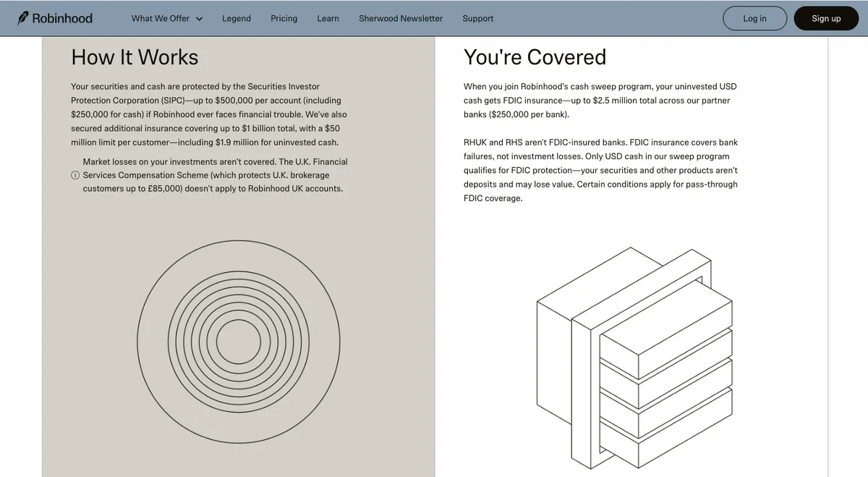
Task: Click text 'RHUK and RHS aren't FDIC-insured banks'
Action: click(x=545, y=143)
